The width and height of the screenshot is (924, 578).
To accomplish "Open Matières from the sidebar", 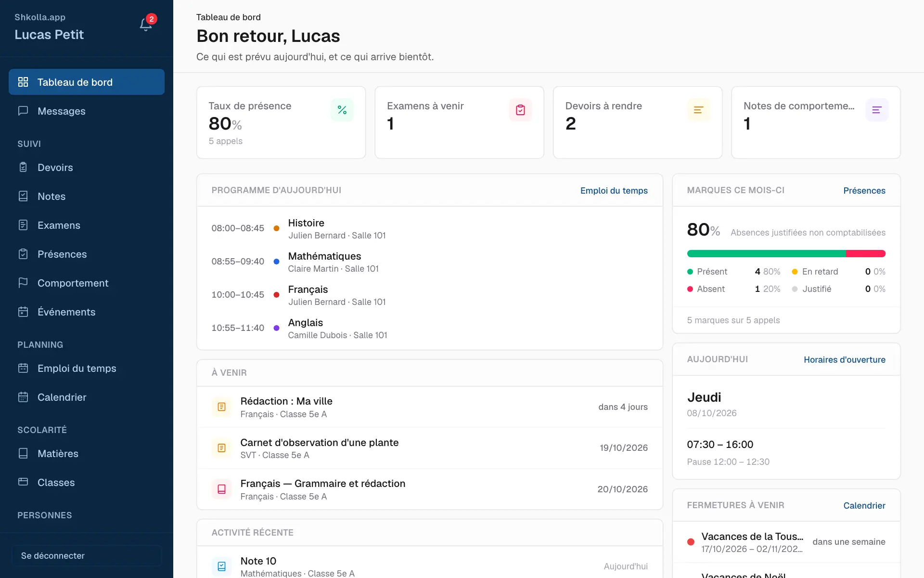I will pos(87,453).
